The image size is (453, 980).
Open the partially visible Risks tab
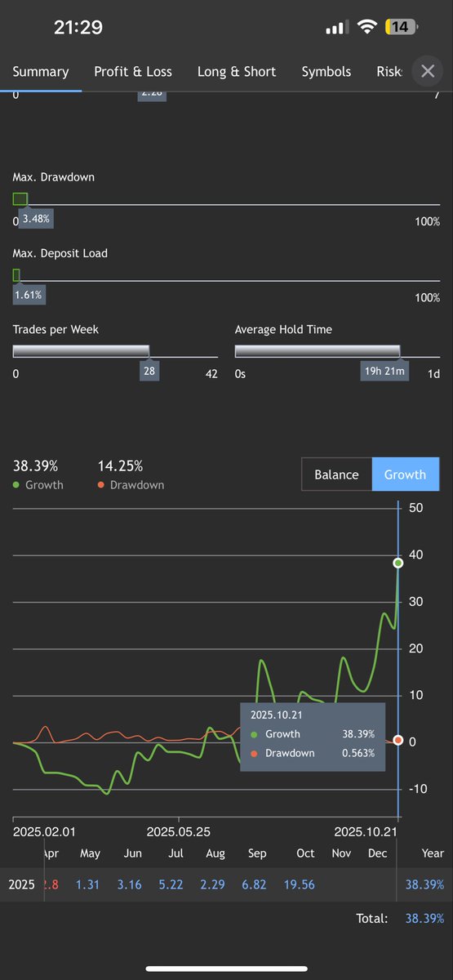pyautogui.click(x=389, y=71)
